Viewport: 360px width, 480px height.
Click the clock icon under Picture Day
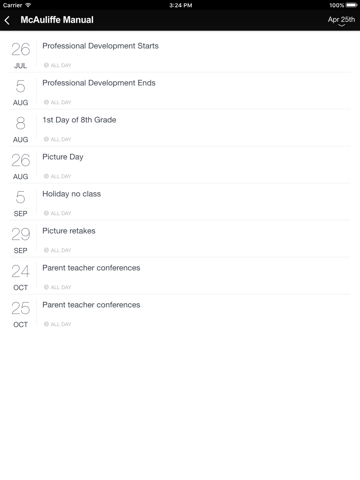coord(46,176)
